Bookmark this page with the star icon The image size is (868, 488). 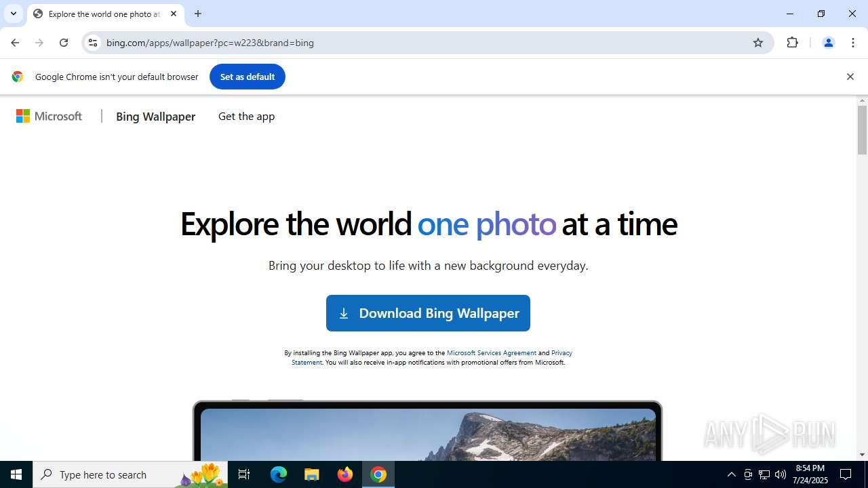coord(758,43)
